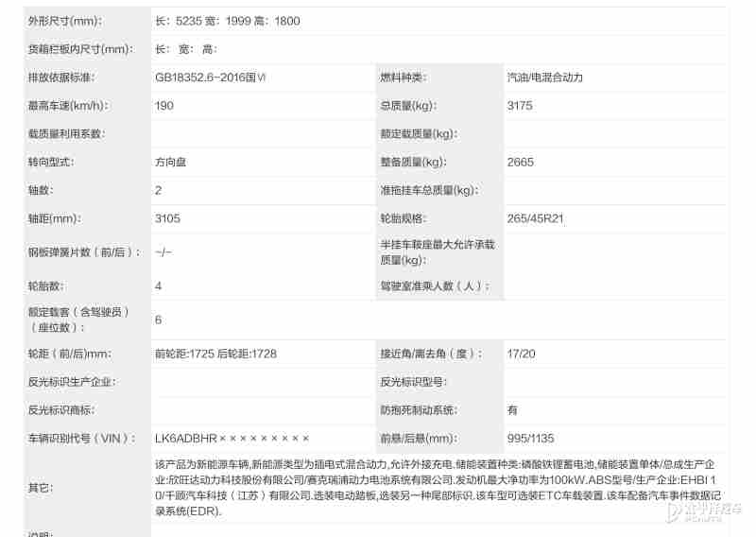Select the wheelbase value 3105
The width and height of the screenshot is (756, 537).
[167, 219]
